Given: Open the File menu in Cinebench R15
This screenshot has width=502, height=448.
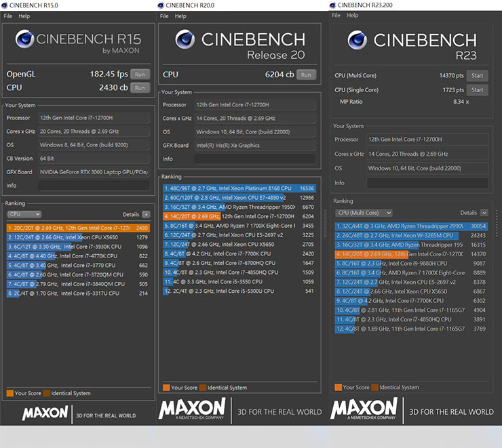Looking at the screenshot, I should point(7,16).
